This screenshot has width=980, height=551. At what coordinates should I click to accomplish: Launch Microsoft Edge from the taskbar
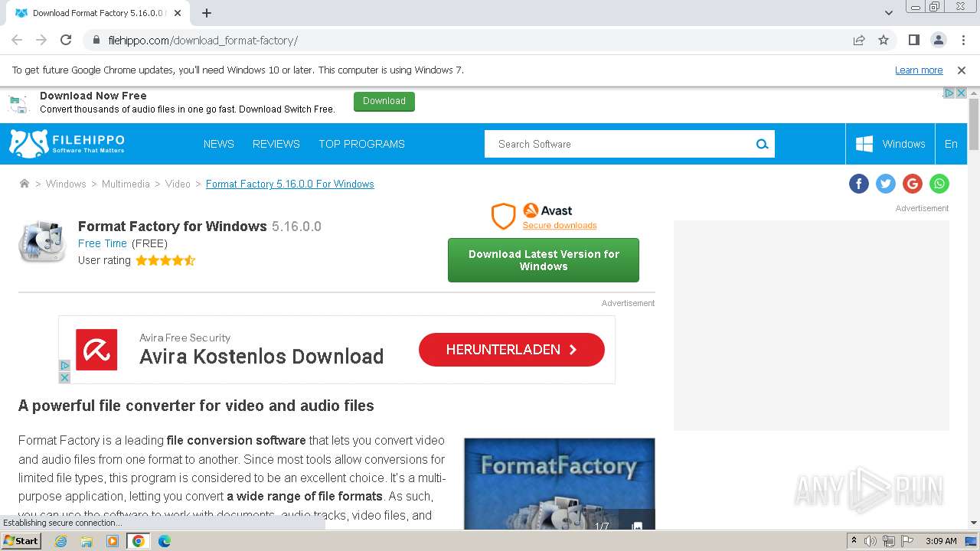(165, 541)
